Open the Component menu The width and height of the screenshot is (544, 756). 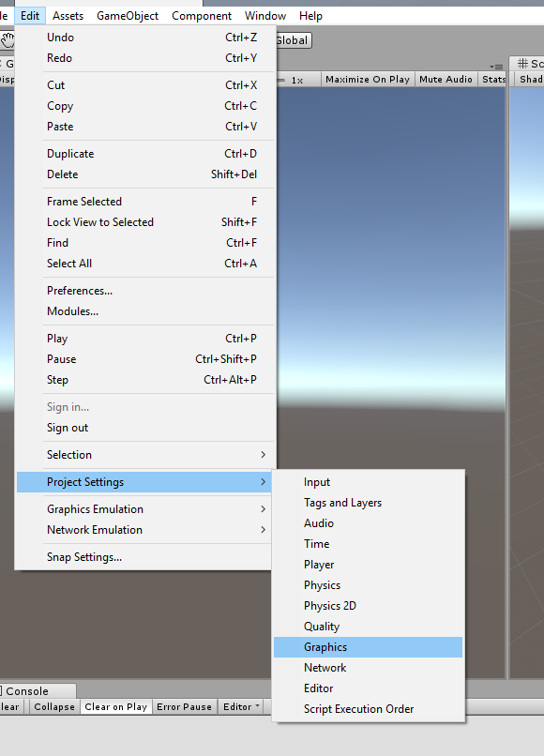tap(202, 16)
